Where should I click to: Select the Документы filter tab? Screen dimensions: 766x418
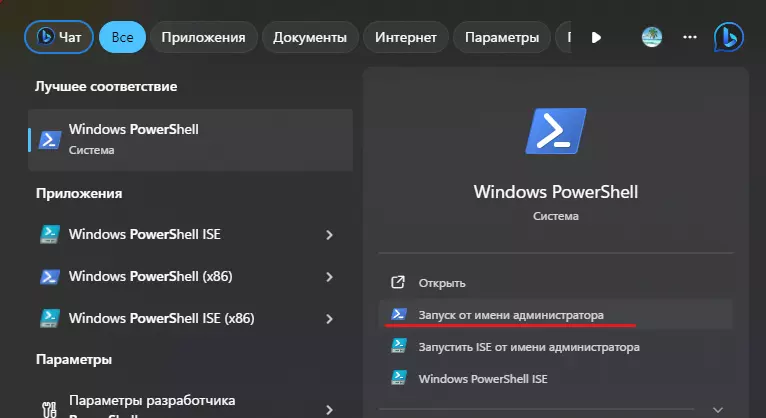(x=310, y=37)
